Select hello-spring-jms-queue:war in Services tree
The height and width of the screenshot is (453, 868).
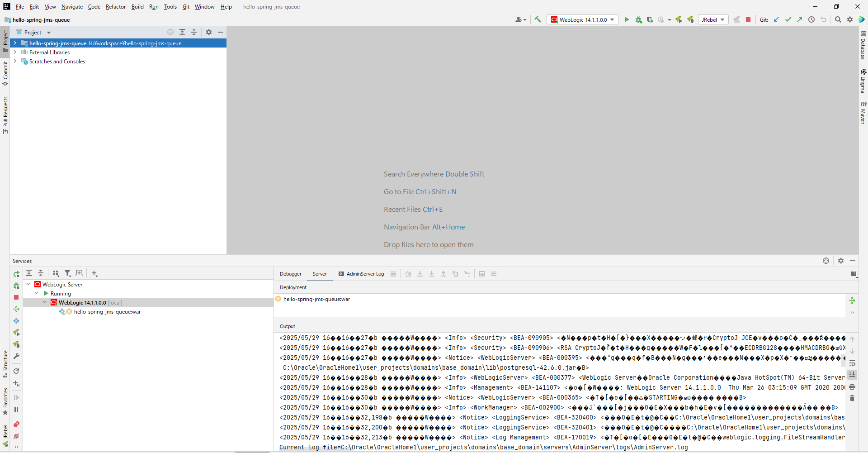tap(107, 312)
